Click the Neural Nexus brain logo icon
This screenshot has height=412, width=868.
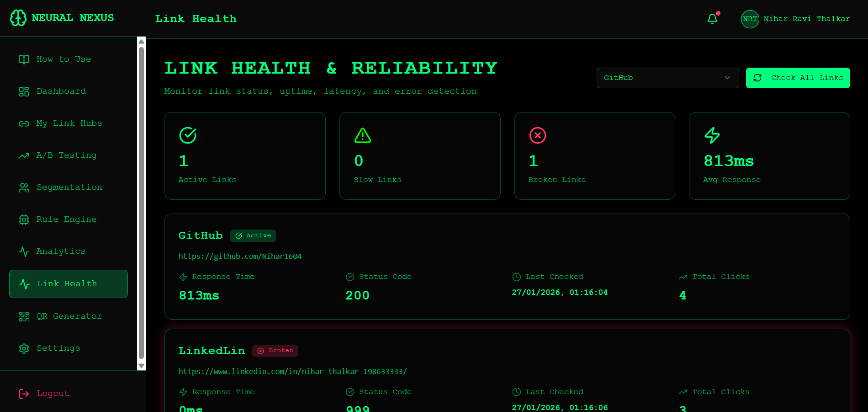click(x=18, y=18)
